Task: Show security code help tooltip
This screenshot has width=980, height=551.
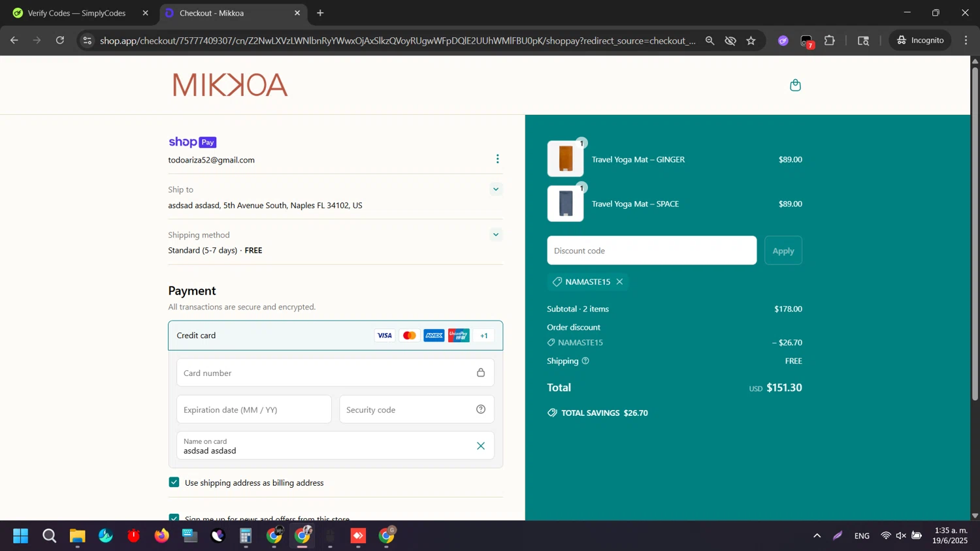Action: (481, 409)
